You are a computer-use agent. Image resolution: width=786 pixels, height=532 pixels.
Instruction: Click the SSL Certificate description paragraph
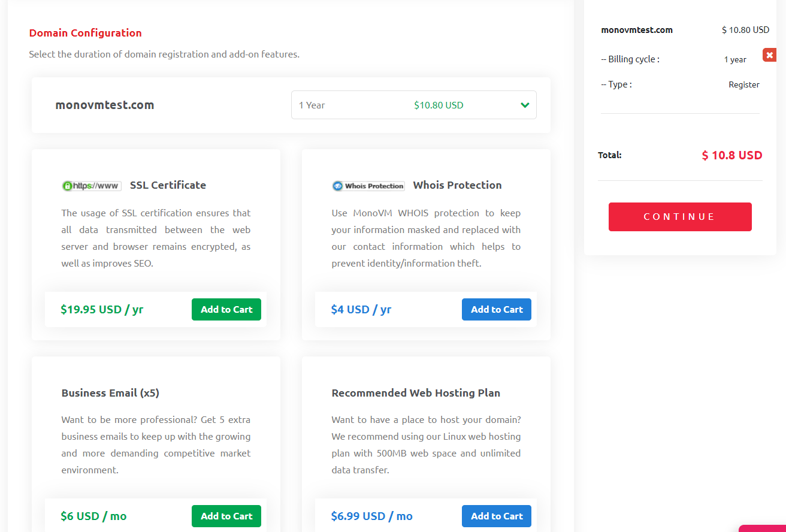point(156,238)
